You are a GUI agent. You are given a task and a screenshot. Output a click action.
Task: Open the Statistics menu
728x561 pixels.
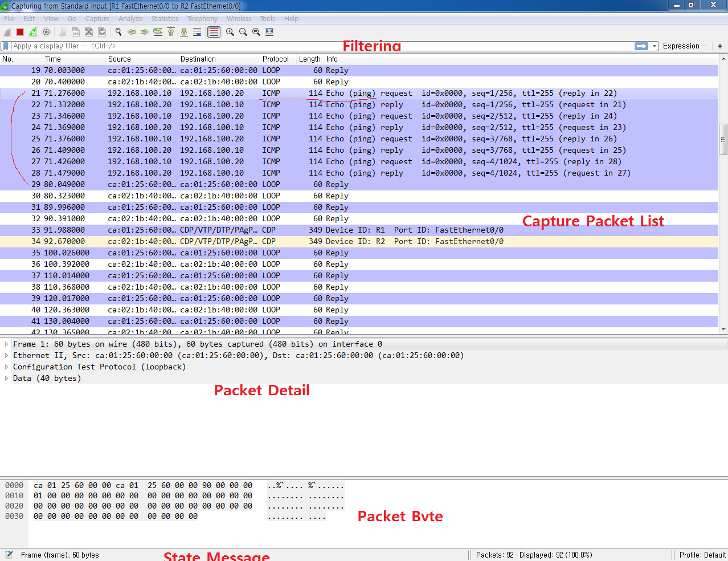click(x=165, y=19)
